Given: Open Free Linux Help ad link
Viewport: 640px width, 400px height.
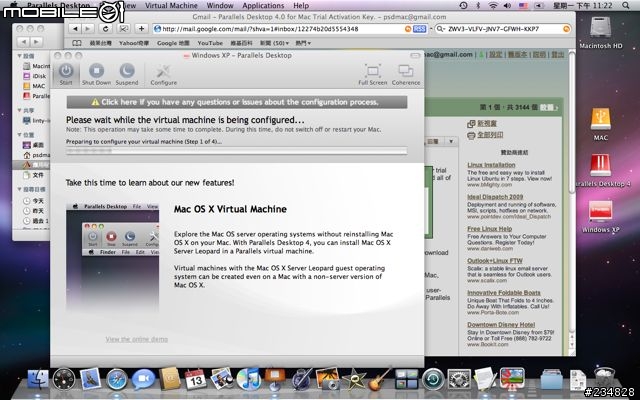Looking at the screenshot, I should (x=489, y=229).
